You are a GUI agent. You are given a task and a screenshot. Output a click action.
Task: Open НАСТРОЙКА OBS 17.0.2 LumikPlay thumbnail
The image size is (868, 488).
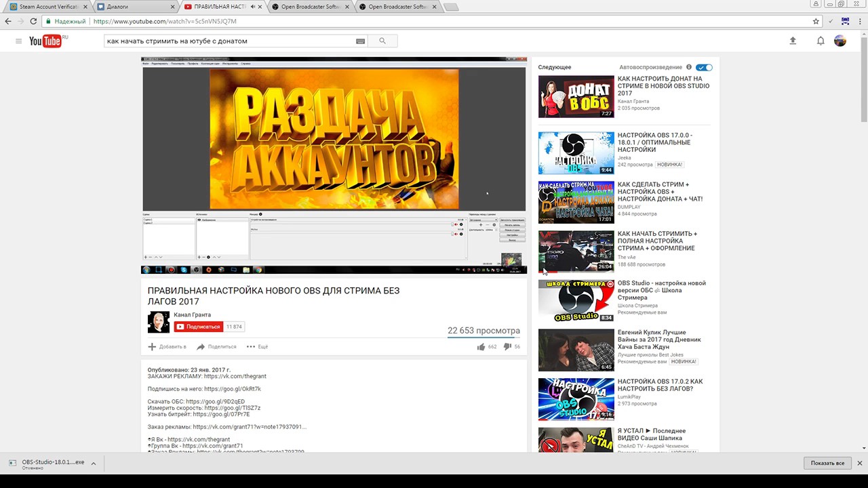[576, 399]
